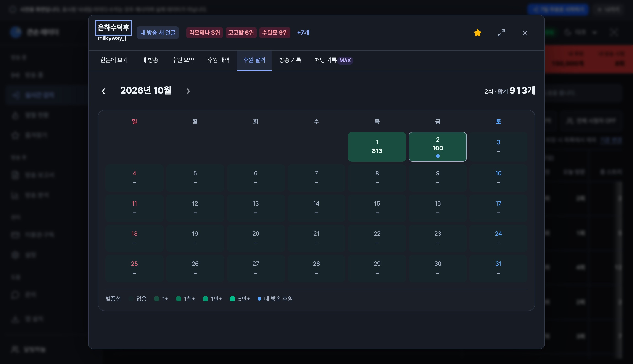This screenshot has width=633, height=364.
Task: Close the 은하수덕후 profile dialog
Action: (x=525, y=33)
